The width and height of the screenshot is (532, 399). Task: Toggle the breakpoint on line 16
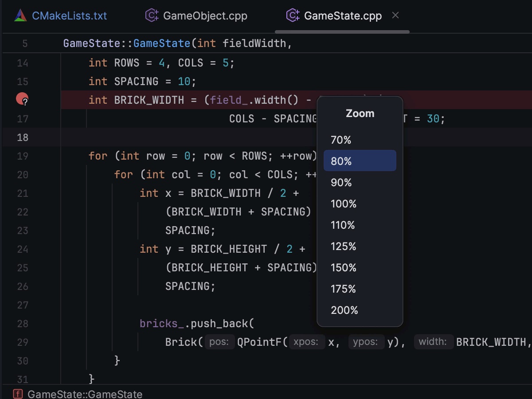22,99
